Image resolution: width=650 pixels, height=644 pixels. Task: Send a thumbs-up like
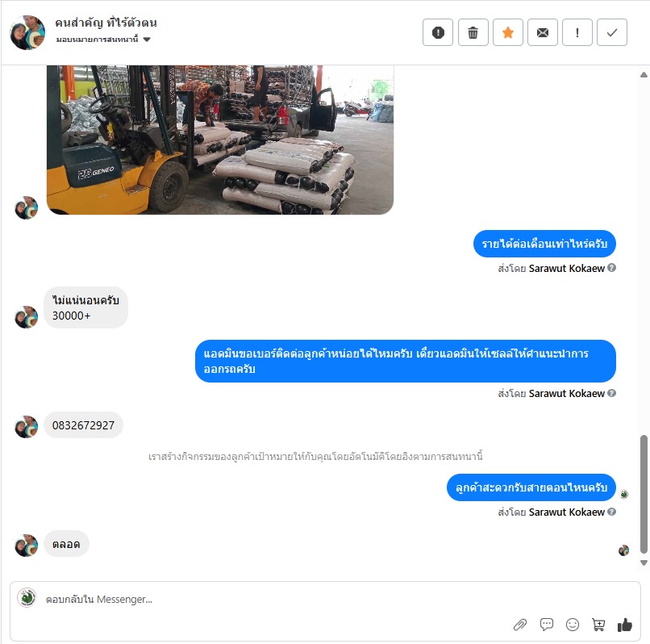(x=625, y=625)
